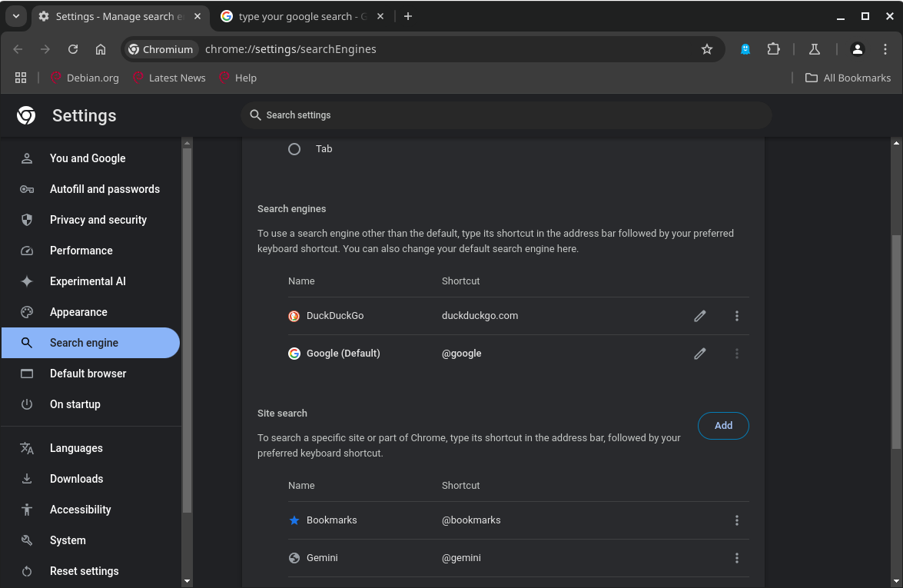The height and width of the screenshot is (588, 903).
Task: Click Add button for Site search
Action: [723, 426]
